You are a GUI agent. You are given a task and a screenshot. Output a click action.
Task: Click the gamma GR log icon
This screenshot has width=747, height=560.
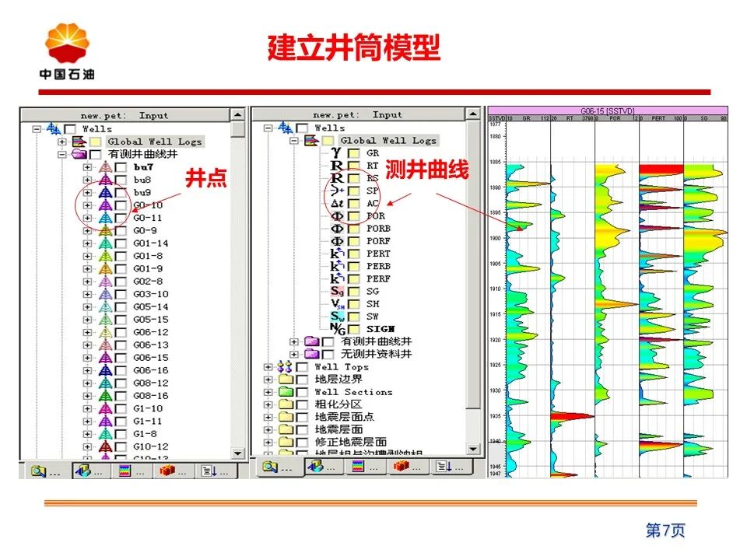click(x=337, y=152)
